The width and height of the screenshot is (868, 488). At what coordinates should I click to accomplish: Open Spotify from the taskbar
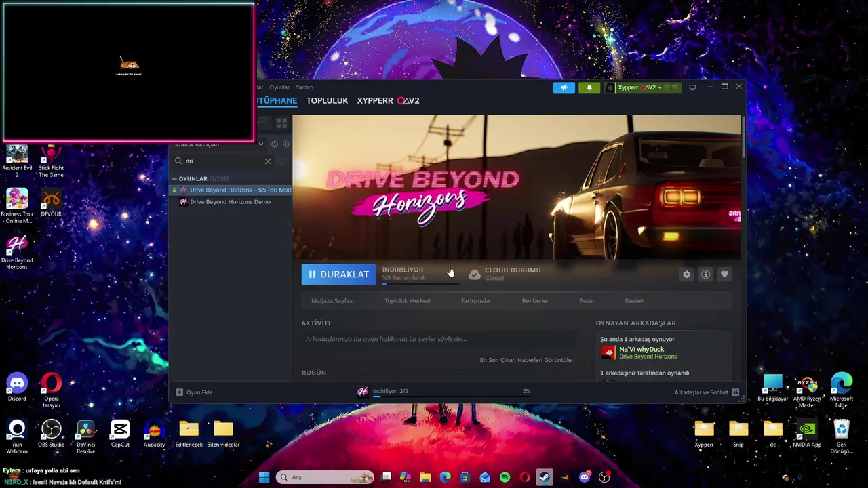click(505, 477)
